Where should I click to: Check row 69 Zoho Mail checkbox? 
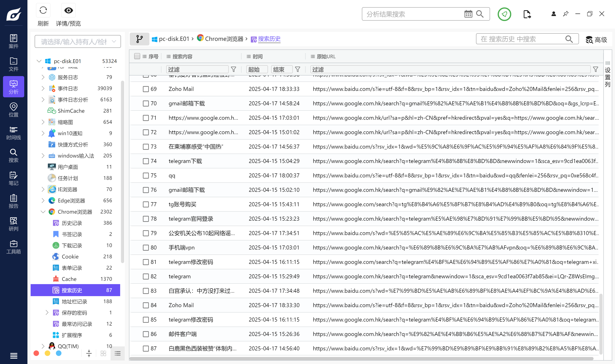pyautogui.click(x=146, y=89)
